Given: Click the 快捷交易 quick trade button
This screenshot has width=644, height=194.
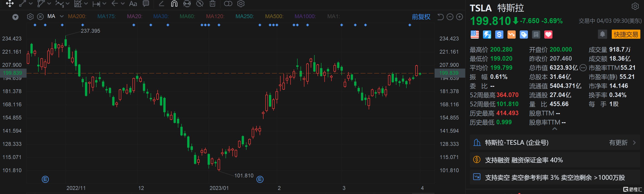Looking at the screenshot, I should 626,34.
